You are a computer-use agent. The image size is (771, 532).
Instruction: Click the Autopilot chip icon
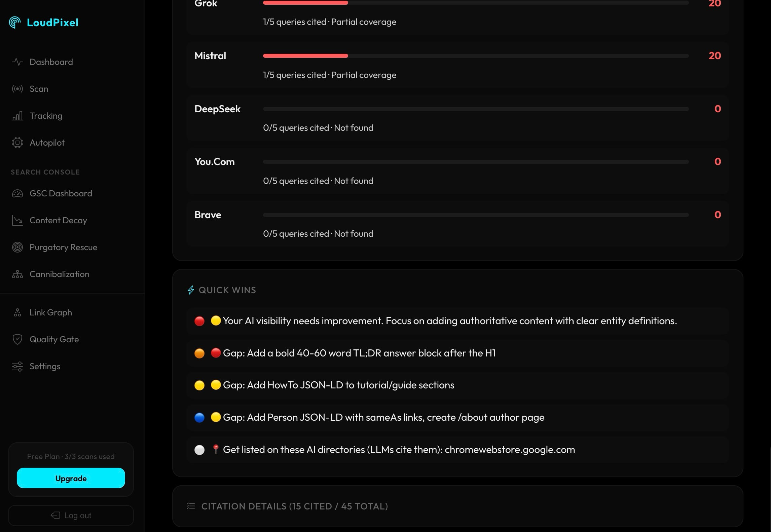(17, 143)
